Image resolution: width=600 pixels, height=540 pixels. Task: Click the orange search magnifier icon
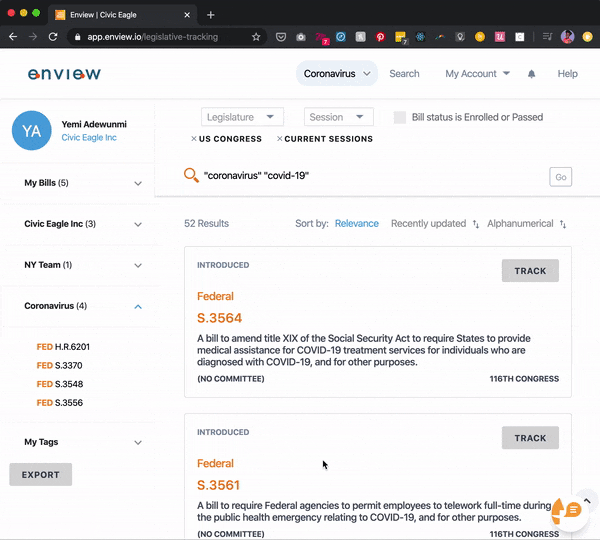click(x=191, y=176)
